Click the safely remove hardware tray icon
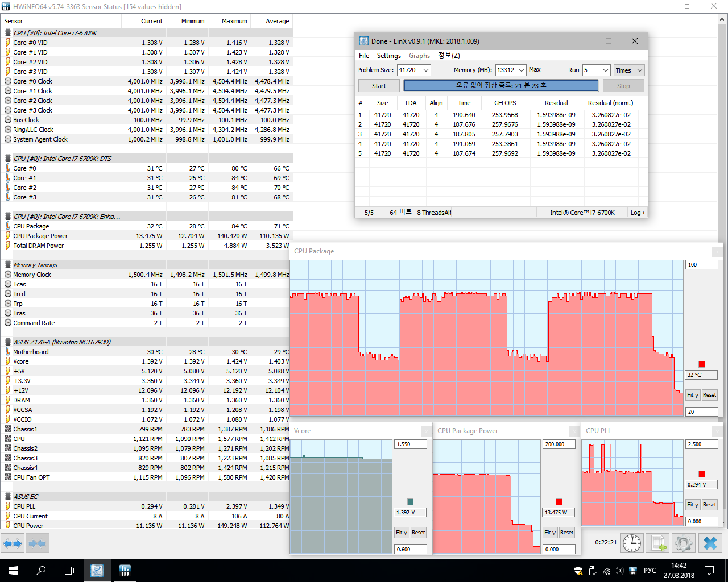 click(592, 571)
